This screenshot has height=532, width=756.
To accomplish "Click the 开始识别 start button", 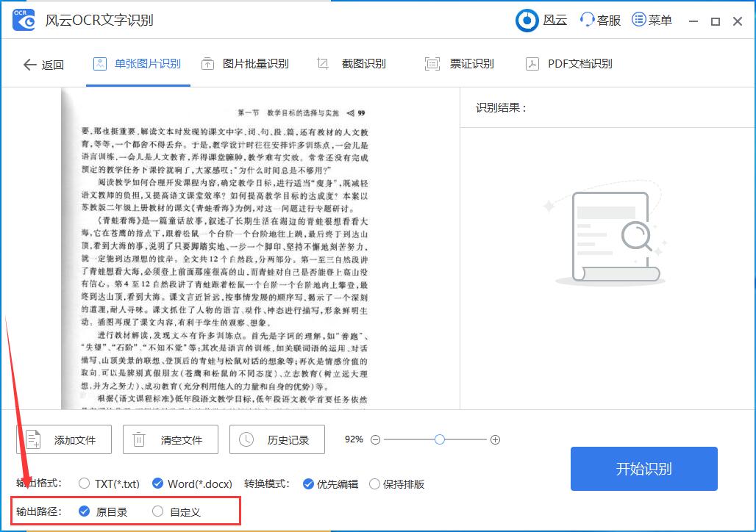I will tap(643, 468).
